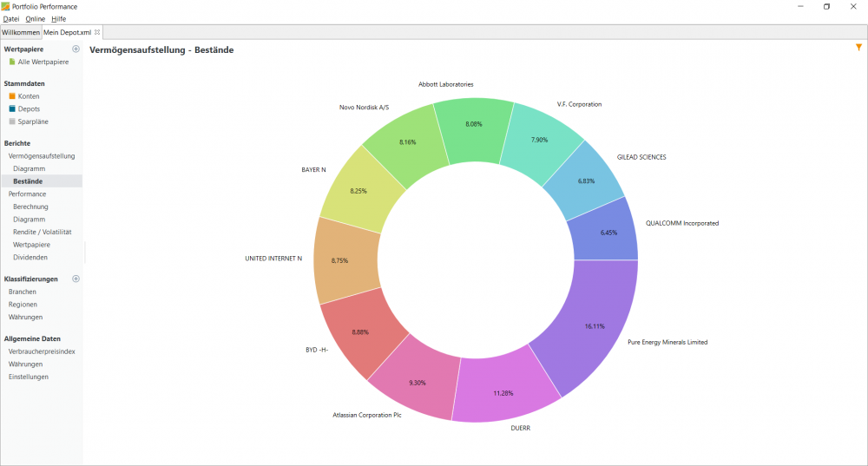Screen dimensions: 868x466
Task: Click the UNITED INTERNET N label
Action: [x=273, y=259]
